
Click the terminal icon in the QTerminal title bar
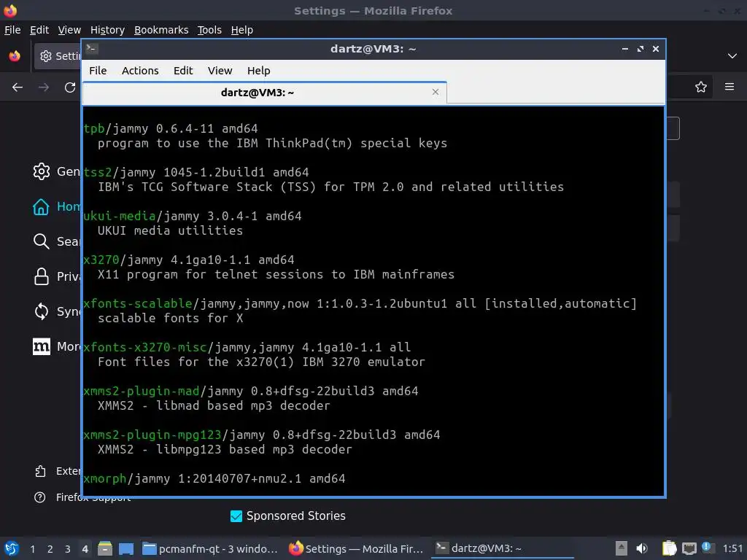92,49
